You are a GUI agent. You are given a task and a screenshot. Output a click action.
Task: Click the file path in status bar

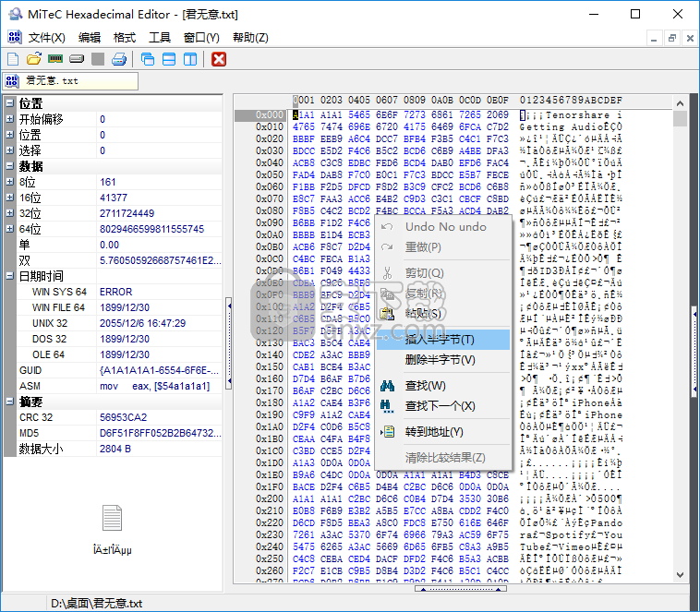tap(96, 604)
